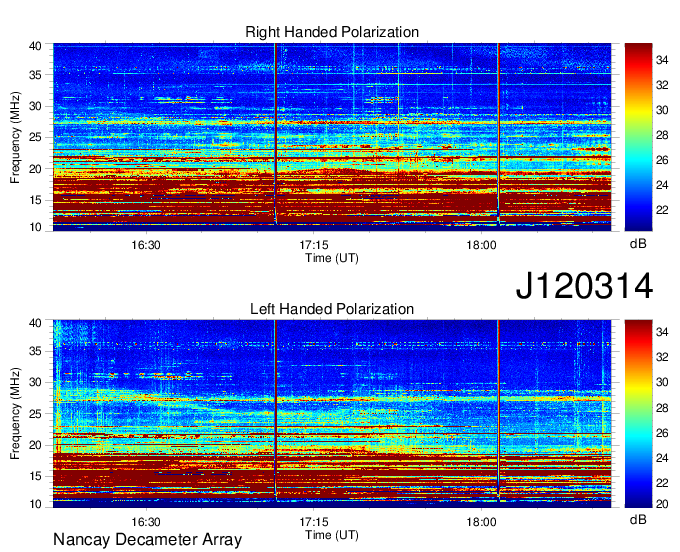Click the 22 dB value on the lower color bar
The width and height of the screenshot is (680, 552).
(662, 483)
